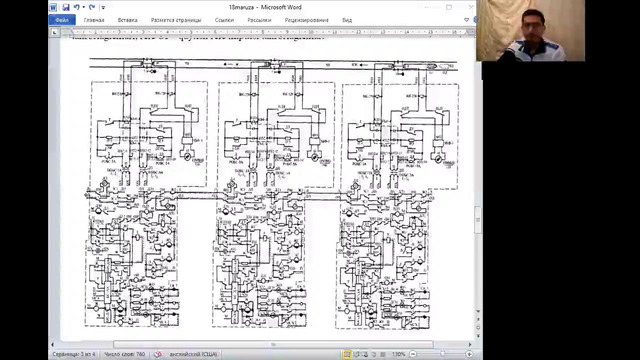The width and height of the screenshot is (640, 360).
Task: Switch to the Вставка ribbon tab
Action: [x=127, y=20]
